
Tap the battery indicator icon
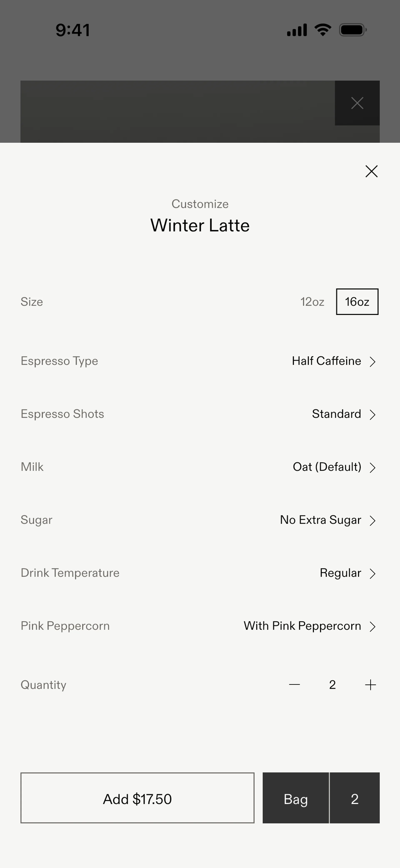click(352, 30)
